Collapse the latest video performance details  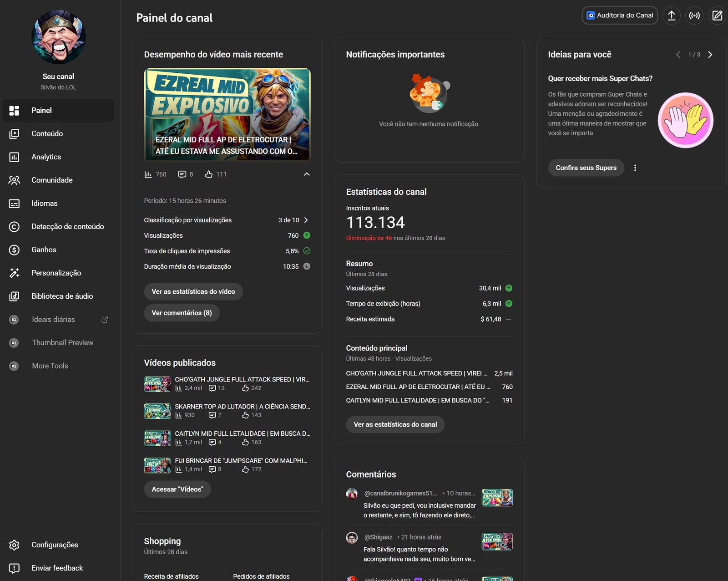(x=307, y=174)
